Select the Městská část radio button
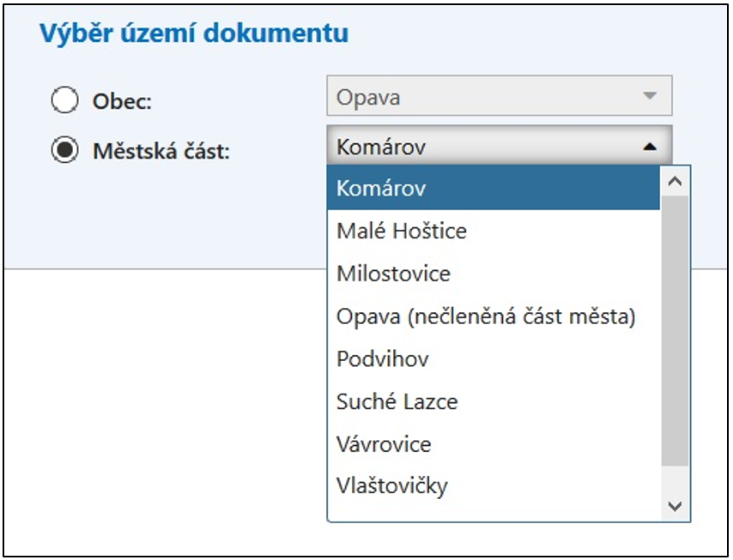This screenshot has height=560, width=733. (64, 150)
